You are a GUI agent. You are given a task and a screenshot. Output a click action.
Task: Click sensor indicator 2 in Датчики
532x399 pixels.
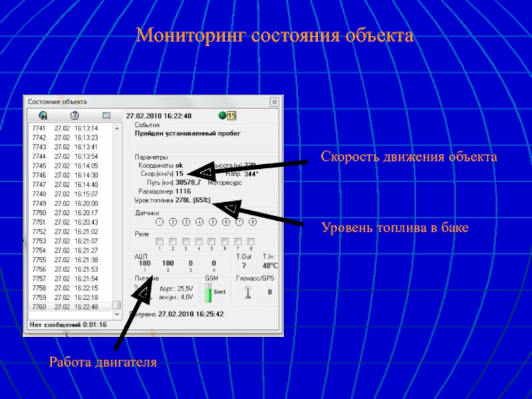tap(173, 222)
